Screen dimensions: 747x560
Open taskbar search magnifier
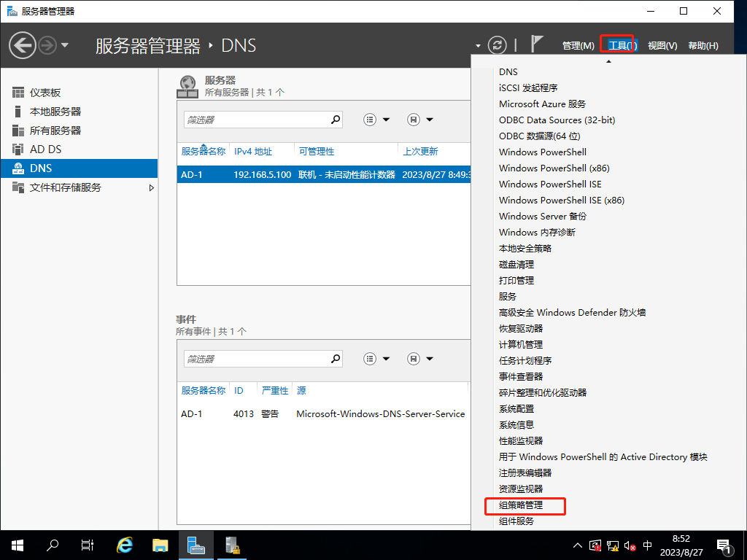53,545
